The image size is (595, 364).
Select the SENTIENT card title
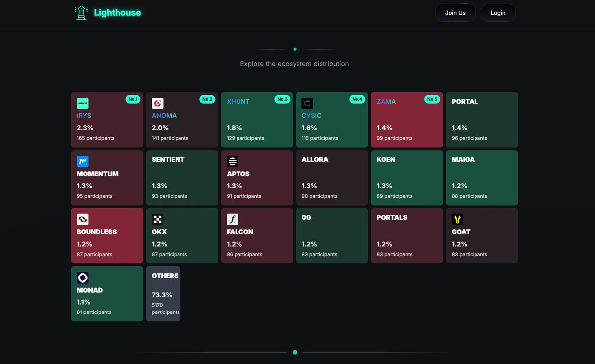tap(168, 159)
